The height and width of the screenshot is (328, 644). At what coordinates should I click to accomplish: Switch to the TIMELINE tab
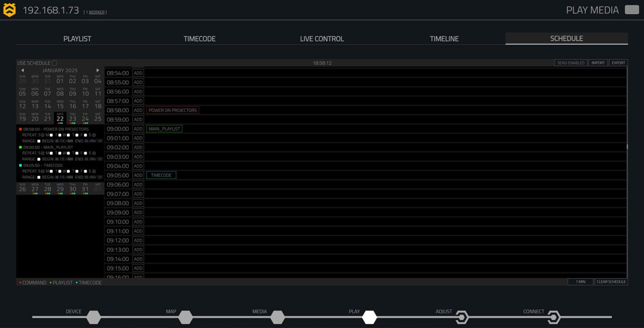pyautogui.click(x=444, y=38)
